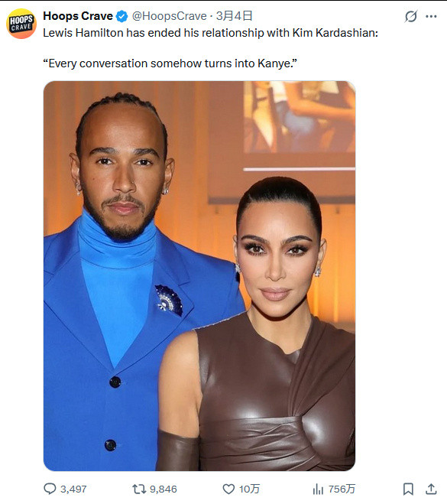
Task: Click the reply speech bubble icon
Action: [x=50, y=489]
